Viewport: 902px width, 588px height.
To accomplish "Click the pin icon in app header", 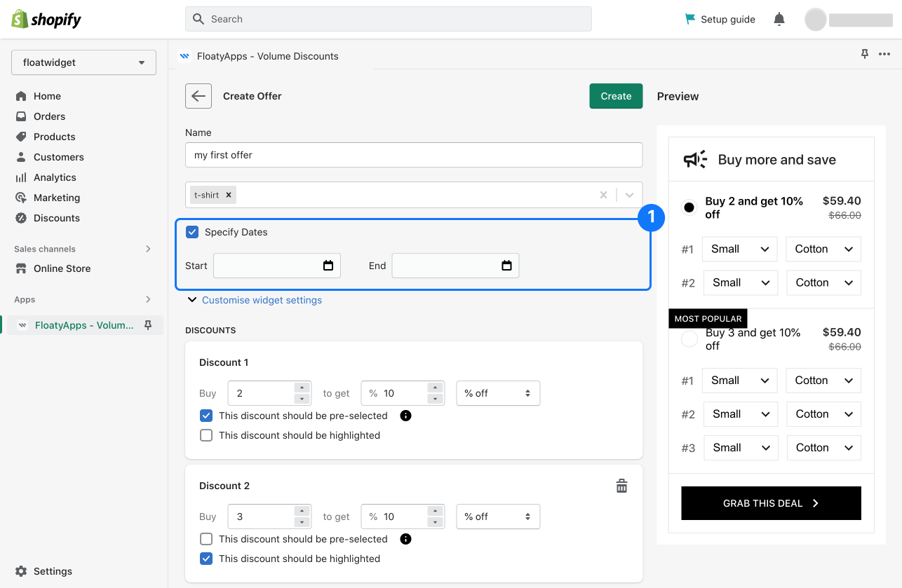I will click(x=865, y=55).
